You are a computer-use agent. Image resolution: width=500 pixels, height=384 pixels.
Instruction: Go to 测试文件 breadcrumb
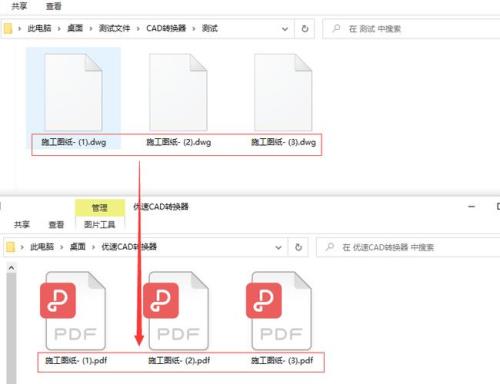[114, 28]
